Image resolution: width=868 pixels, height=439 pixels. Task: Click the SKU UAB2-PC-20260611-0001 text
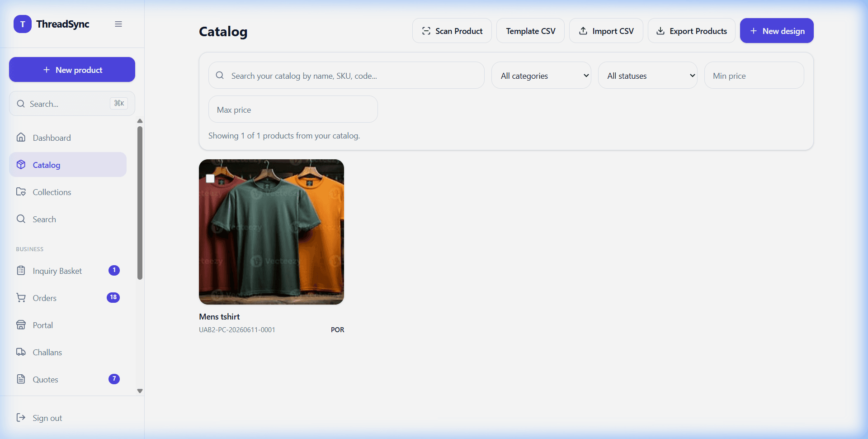point(237,329)
